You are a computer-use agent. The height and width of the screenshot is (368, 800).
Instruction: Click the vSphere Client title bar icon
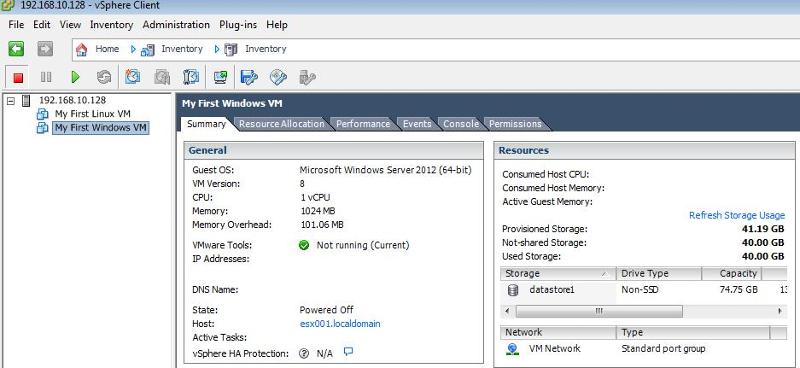click(7, 6)
